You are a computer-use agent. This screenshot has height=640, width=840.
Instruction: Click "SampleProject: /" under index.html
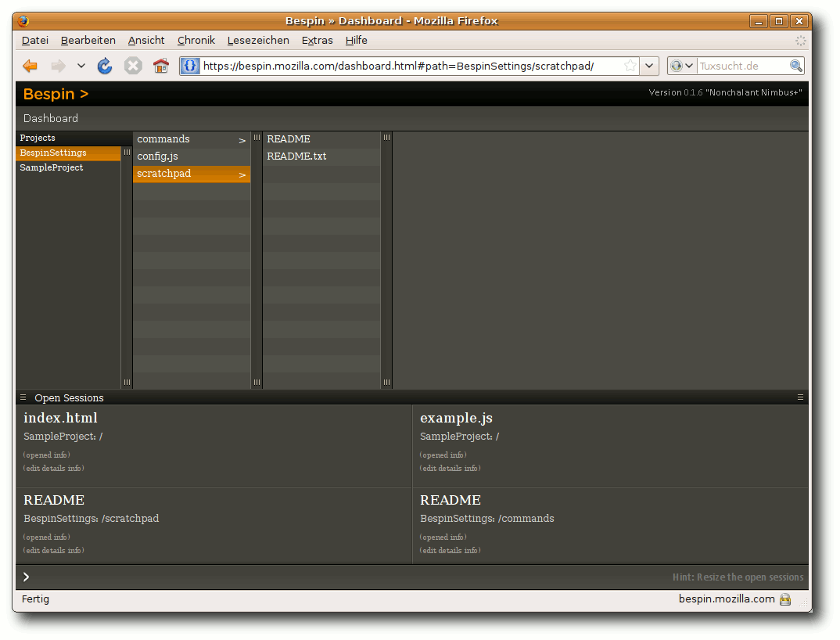coord(63,437)
